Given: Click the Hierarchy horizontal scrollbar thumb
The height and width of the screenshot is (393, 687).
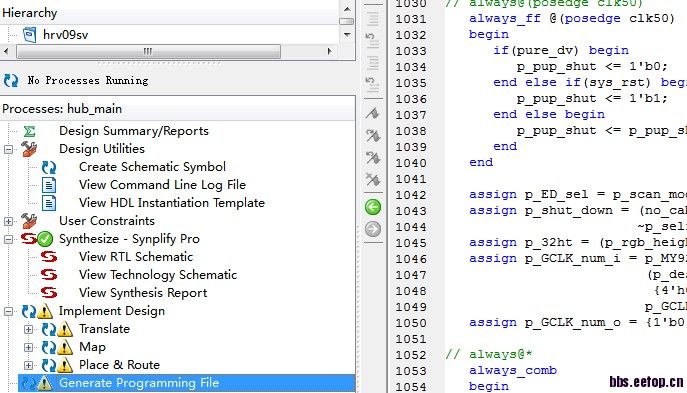Looking at the screenshot, I should [x=148, y=51].
